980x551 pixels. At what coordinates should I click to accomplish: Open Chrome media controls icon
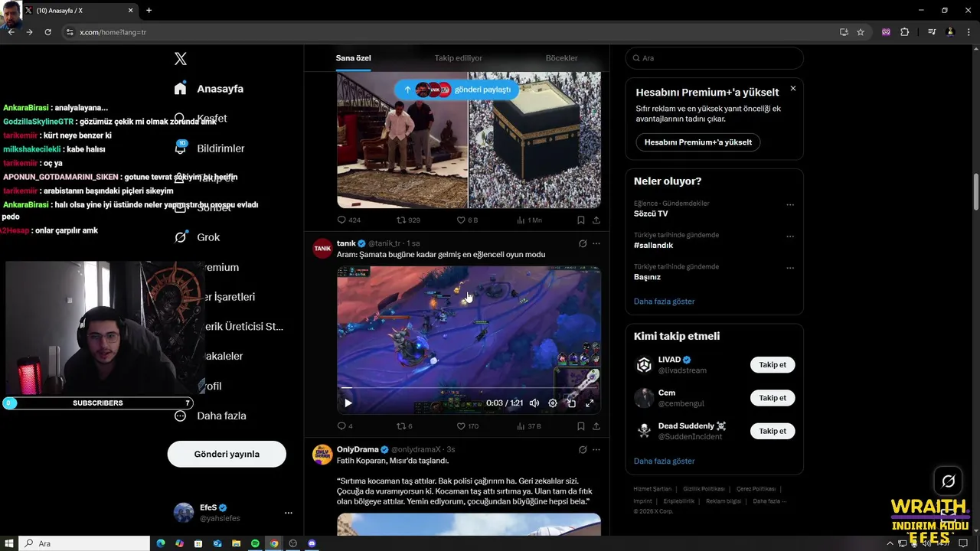pos(932,32)
